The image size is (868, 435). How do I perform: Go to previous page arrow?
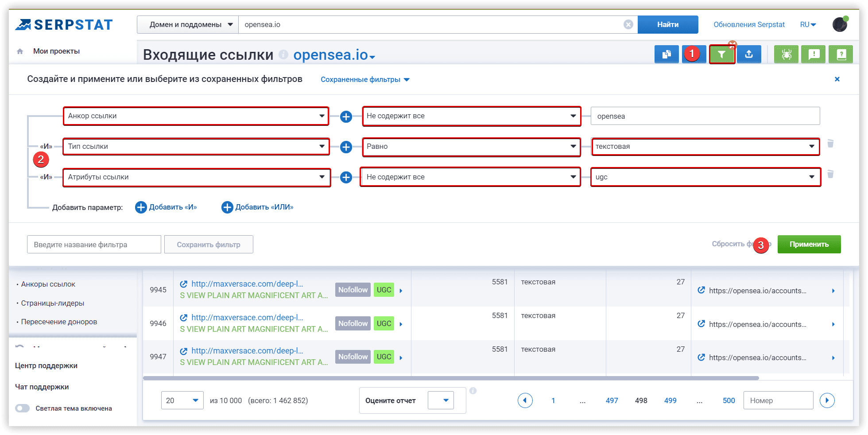pyautogui.click(x=525, y=400)
